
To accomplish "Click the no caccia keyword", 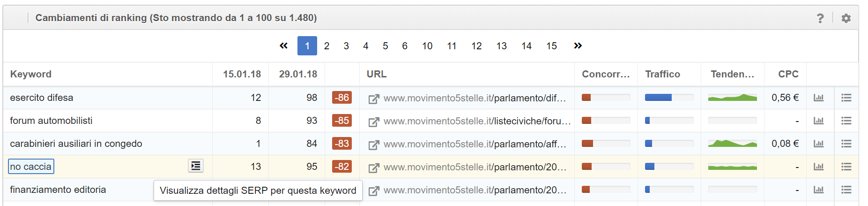I will pyautogui.click(x=31, y=167).
